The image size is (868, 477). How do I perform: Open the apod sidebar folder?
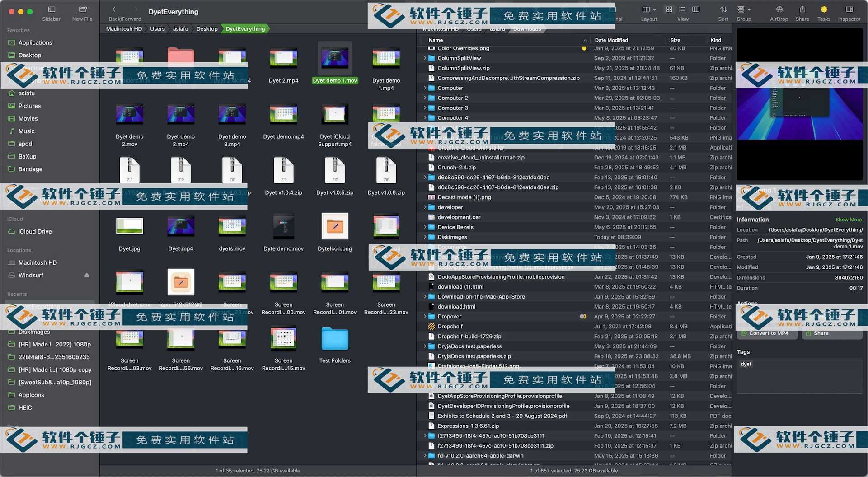(25, 144)
